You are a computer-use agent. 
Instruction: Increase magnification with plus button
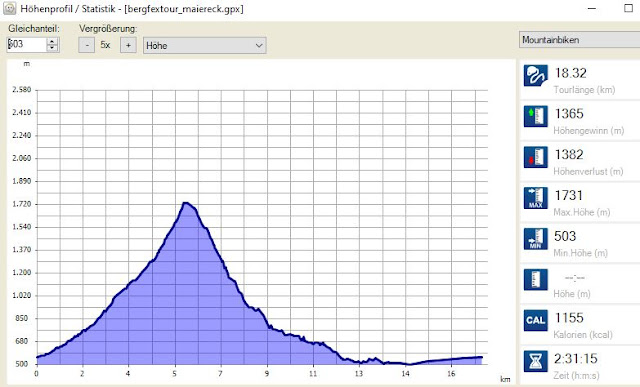pos(128,45)
